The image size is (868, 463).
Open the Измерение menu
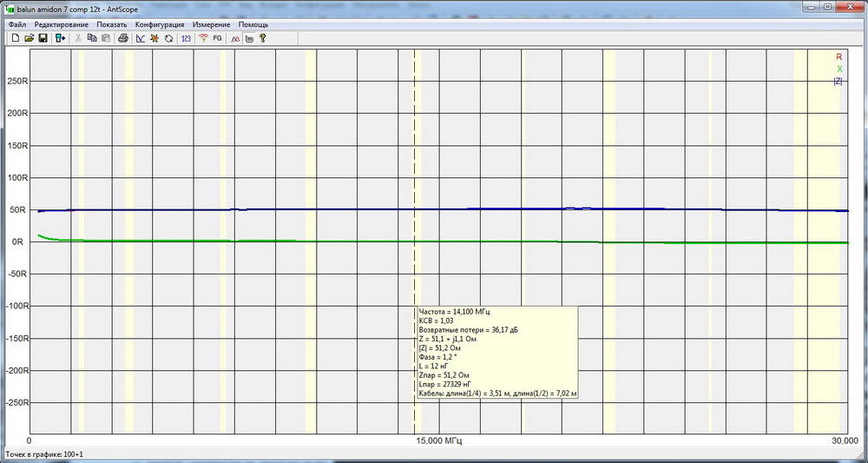[x=212, y=24]
